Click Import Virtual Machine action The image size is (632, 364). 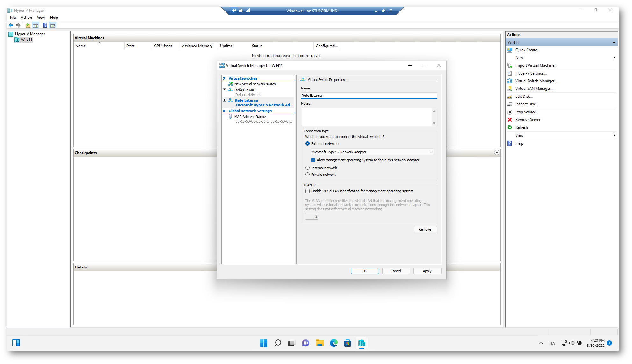click(536, 65)
